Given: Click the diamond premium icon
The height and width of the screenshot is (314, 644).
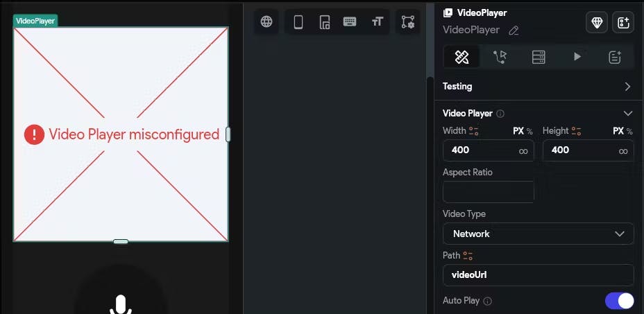Looking at the screenshot, I should click(x=597, y=22).
